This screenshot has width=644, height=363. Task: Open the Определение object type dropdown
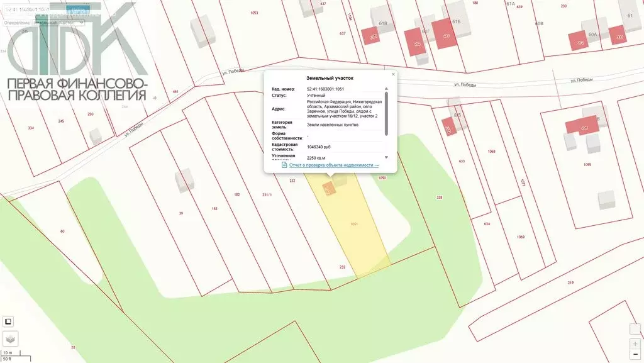click(x=58, y=23)
